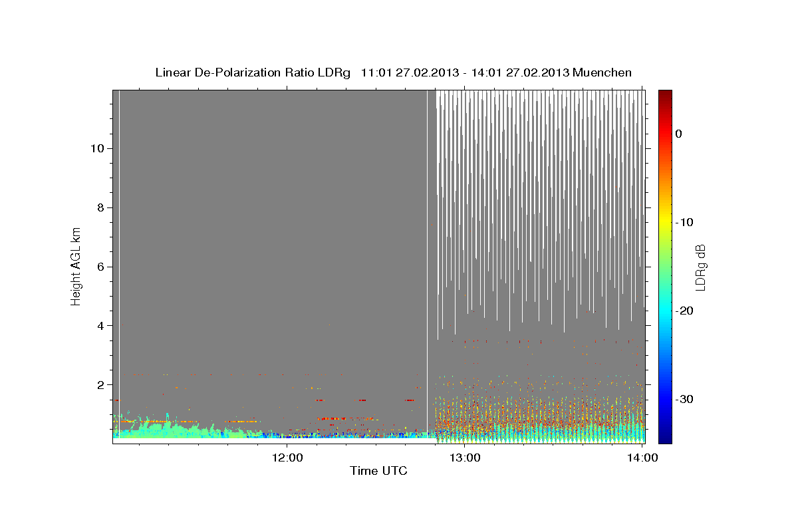Click the dark blue bottom of the colorbar
This screenshot has height=532, width=798.
tap(665, 438)
